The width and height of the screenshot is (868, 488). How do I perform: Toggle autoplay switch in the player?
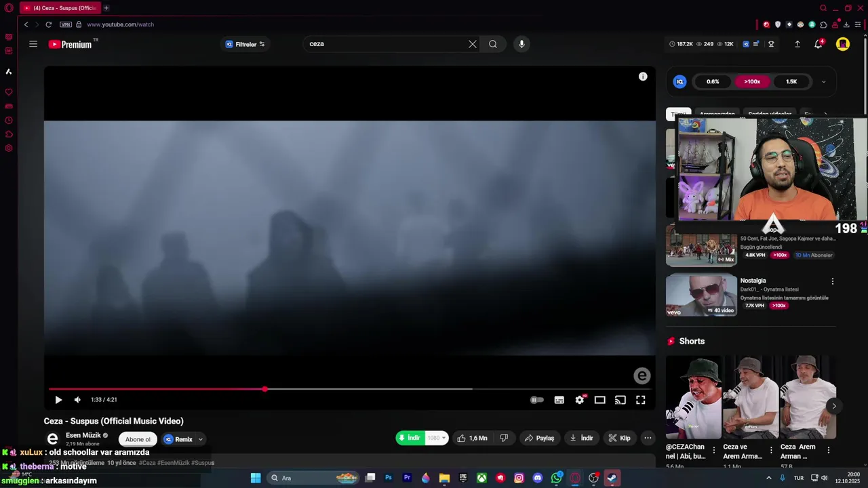pos(536,400)
